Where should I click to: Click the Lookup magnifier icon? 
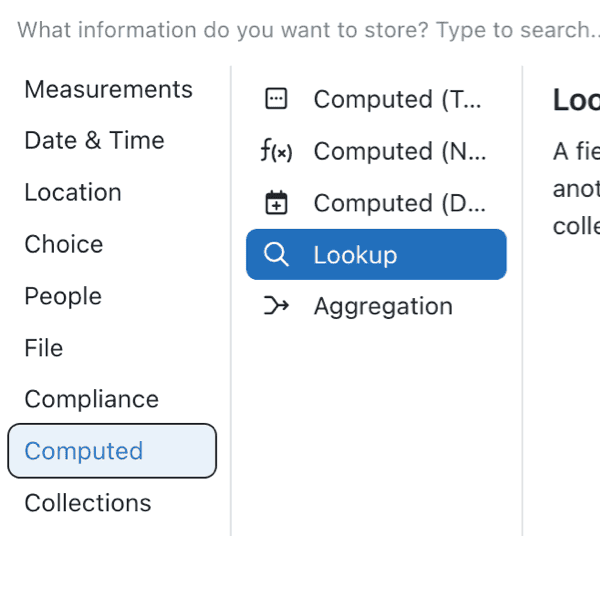(x=276, y=254)
